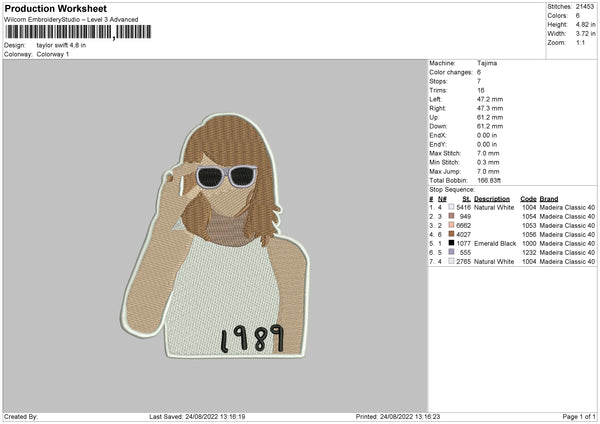This screenshot has height=424, width=600.
Task: Click code 1056 in stop 4 row
Action: (x=529, y=235)
